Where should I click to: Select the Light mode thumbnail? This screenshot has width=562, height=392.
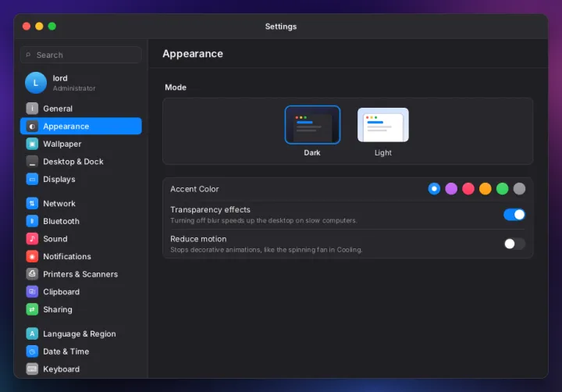coord(382,125)
